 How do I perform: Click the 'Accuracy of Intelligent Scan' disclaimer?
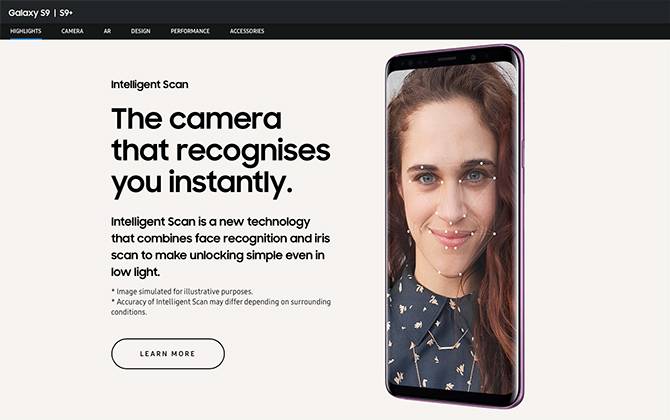(221, 307)
